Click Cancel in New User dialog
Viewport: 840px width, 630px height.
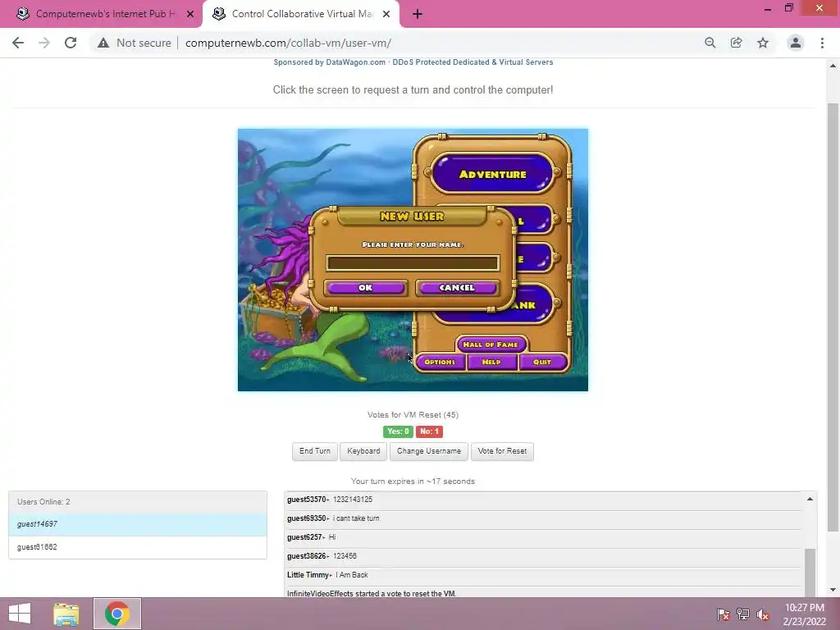[457, 288]
